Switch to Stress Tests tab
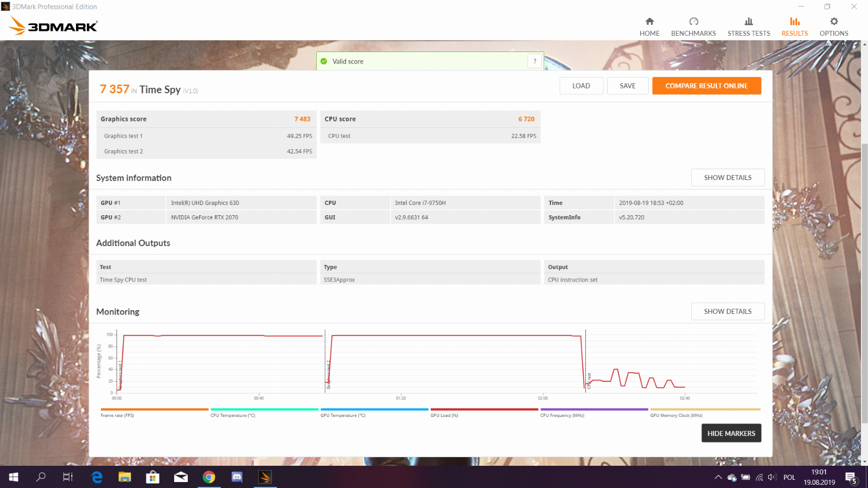The image size is (868, 488). (749, 27)
